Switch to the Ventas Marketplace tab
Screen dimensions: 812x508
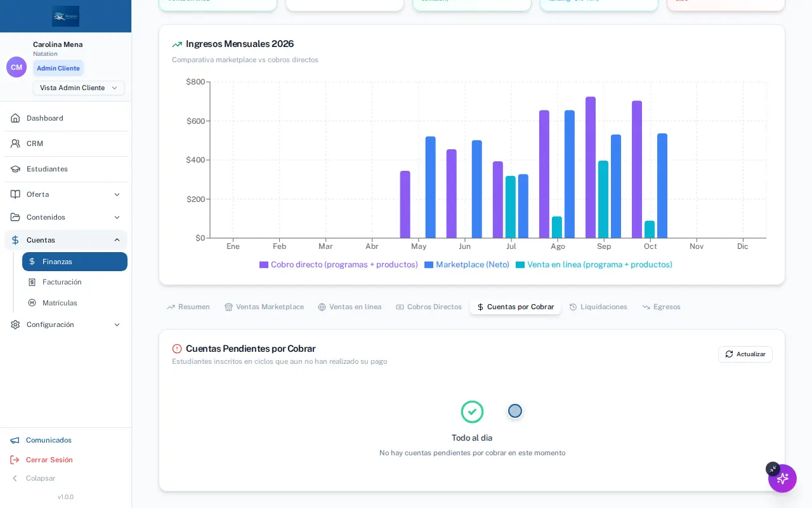[x=264, y=307]
